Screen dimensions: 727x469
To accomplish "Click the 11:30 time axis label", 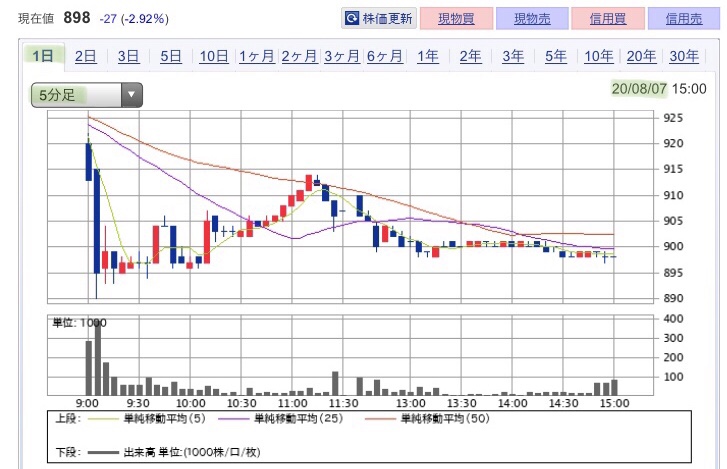I will [x=343, y=403].
